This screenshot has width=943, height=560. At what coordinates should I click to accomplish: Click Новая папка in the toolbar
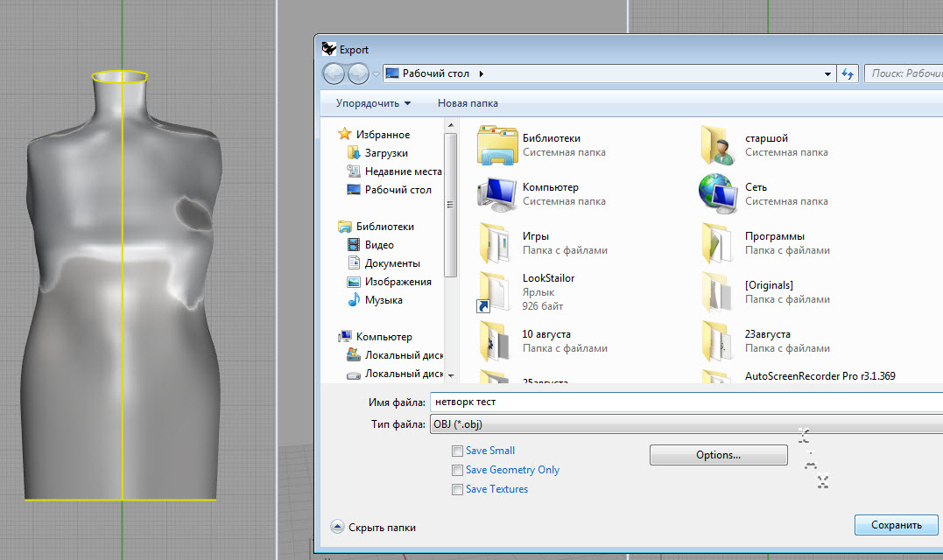pyautogui.click(x=468, y=103)
